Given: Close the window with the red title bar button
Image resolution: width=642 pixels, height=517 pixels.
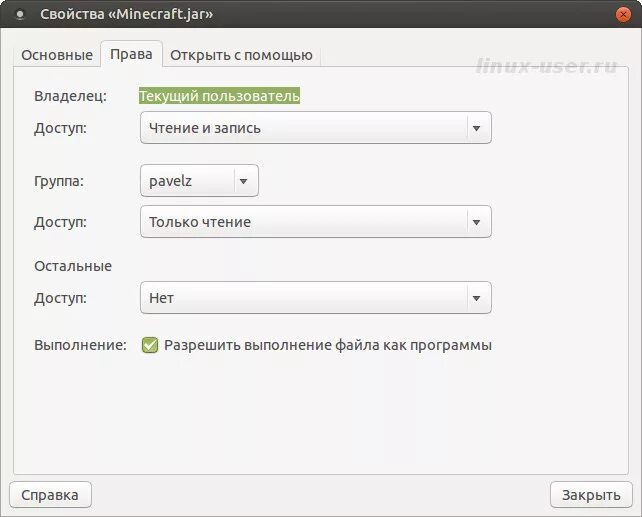Looking at the screenshot, I should [x=623, y=15].
